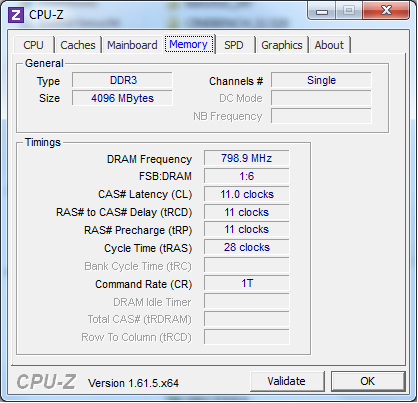Click the Command Rate (CR) label
Image resolution: width=418 pixels, height=403 pixels.
144,284
